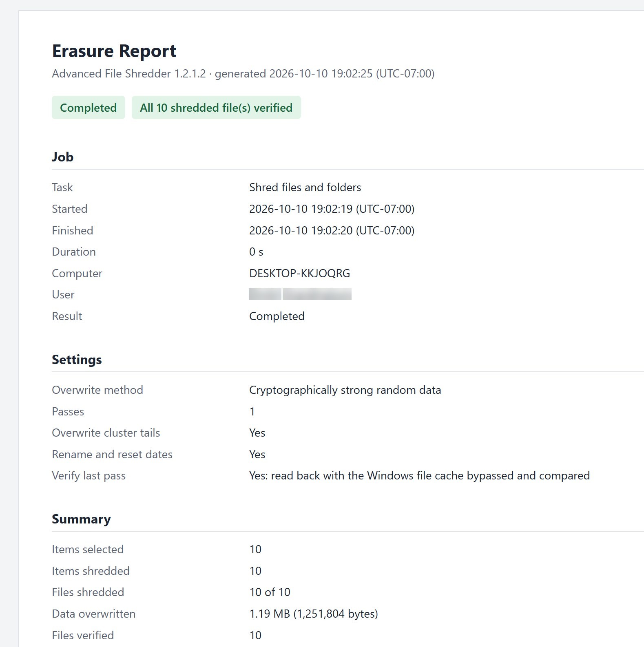This screenshot has width=644, height=647.
Task: Click the "Files shredded" row label
Action: pyautogui.click(x=88, y=592)
